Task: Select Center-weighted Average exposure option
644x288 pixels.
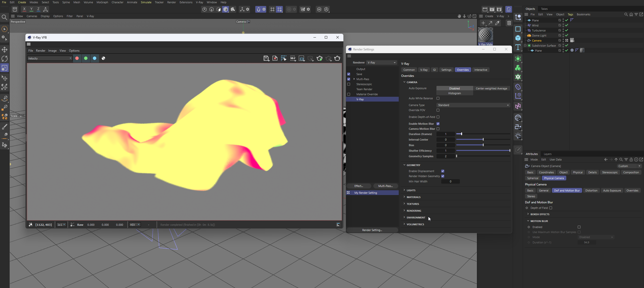Action: click(492, 88)
